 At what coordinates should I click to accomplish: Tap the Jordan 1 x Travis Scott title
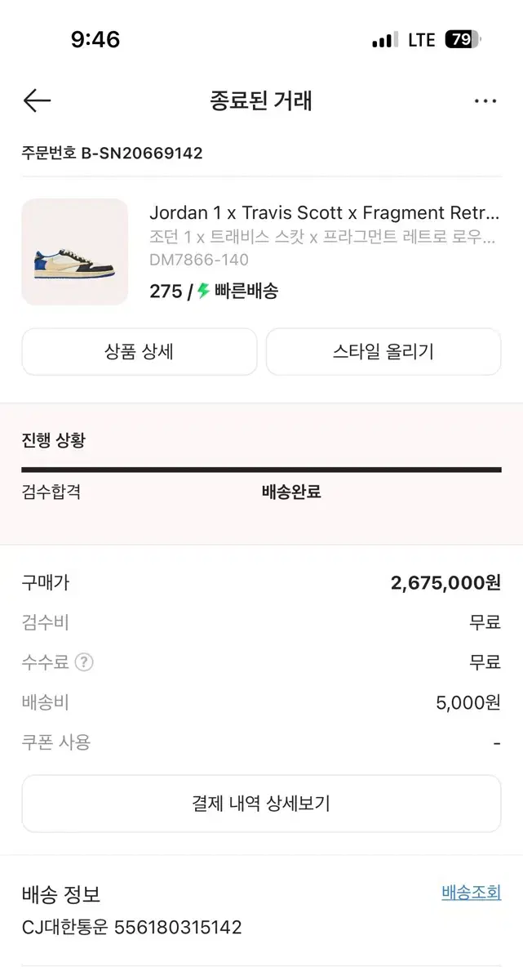point(323,213)
